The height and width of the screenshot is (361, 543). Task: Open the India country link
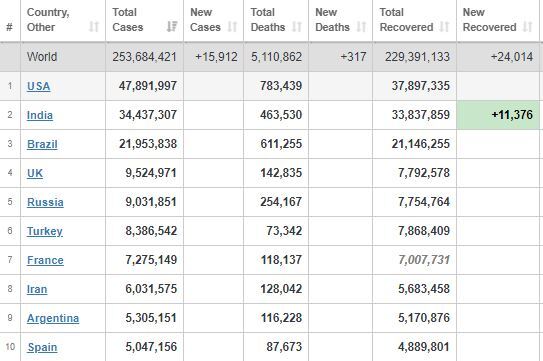click(40, 115)
